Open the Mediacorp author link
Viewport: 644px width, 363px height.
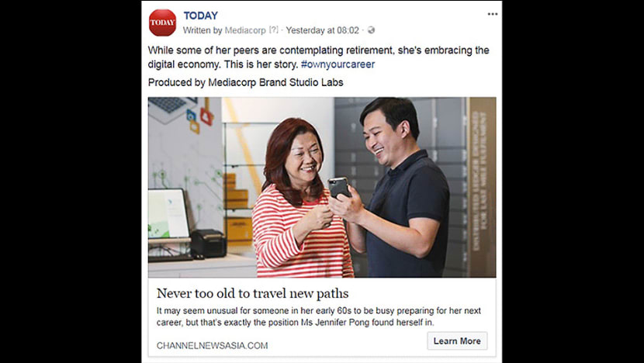pyautogui.click(x=245, y=30)
